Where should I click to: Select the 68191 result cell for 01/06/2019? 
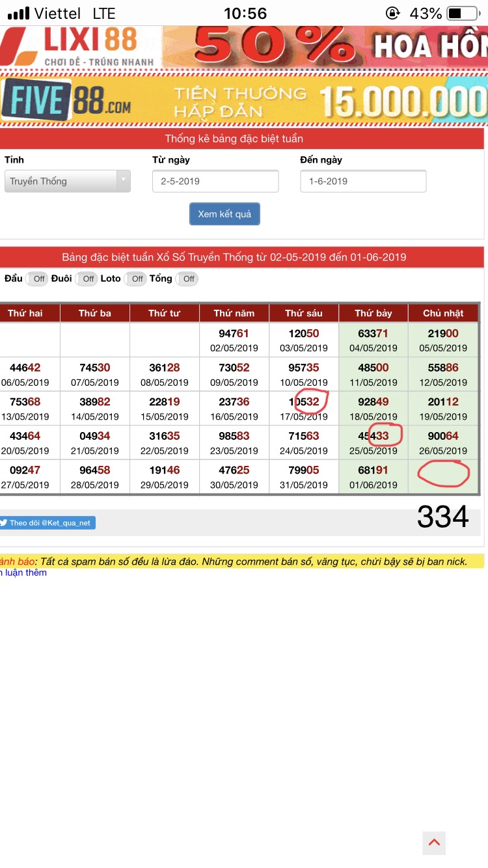373,477
